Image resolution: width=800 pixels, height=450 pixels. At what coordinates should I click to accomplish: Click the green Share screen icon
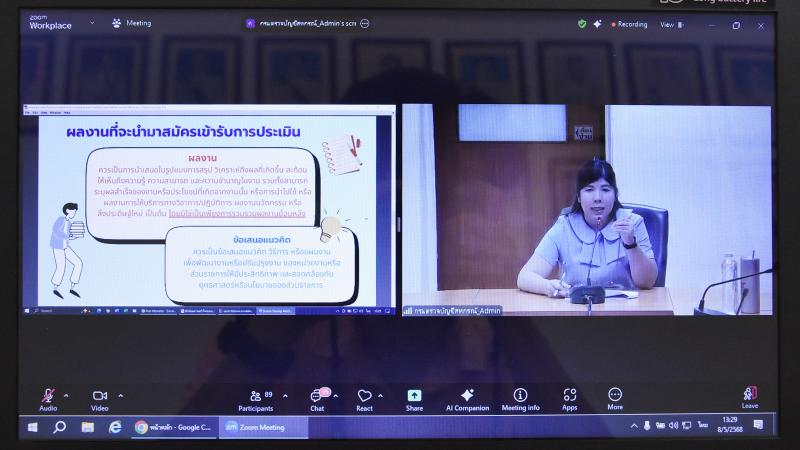[x=414, y=395]
